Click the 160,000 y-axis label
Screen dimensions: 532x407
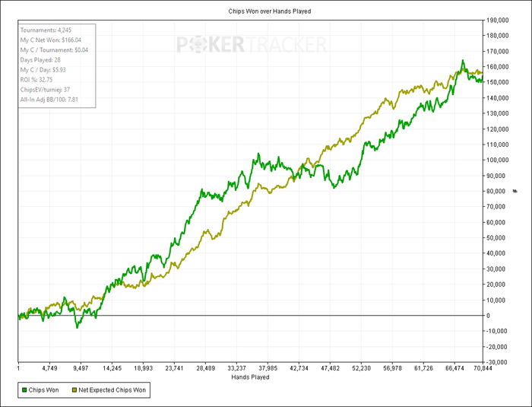point(497,67)
